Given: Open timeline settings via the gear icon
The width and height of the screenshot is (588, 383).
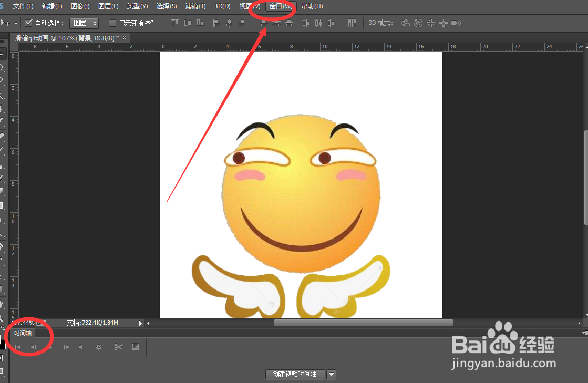Looking at the screenshot, I should 98,347.
